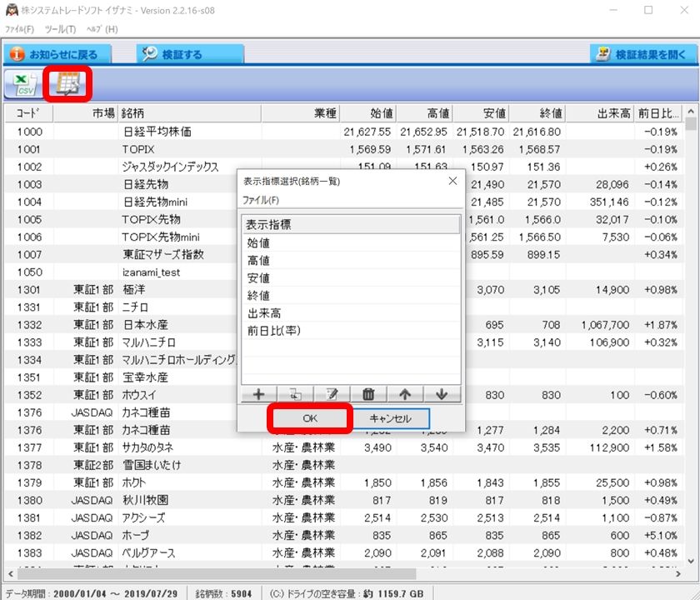This screenshot has height=600, width=700.
Task: Click the 表示指標 list header
Action: tap(351, 224)
